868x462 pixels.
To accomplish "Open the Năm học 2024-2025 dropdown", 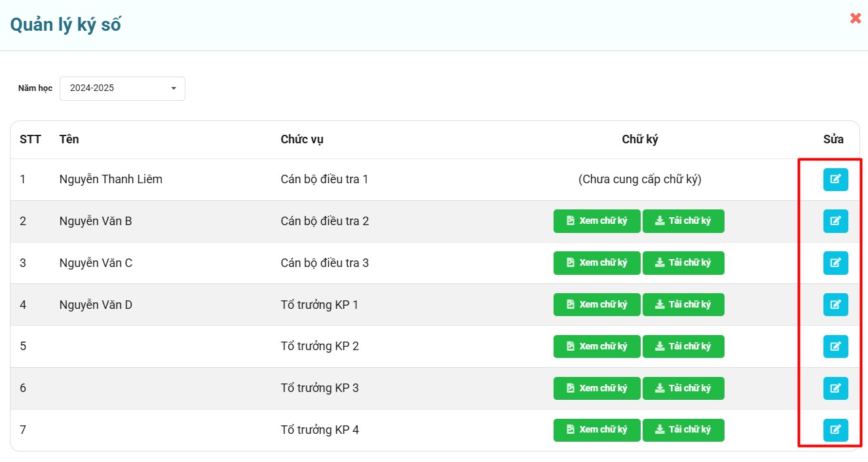I will [x=122, y=88].
